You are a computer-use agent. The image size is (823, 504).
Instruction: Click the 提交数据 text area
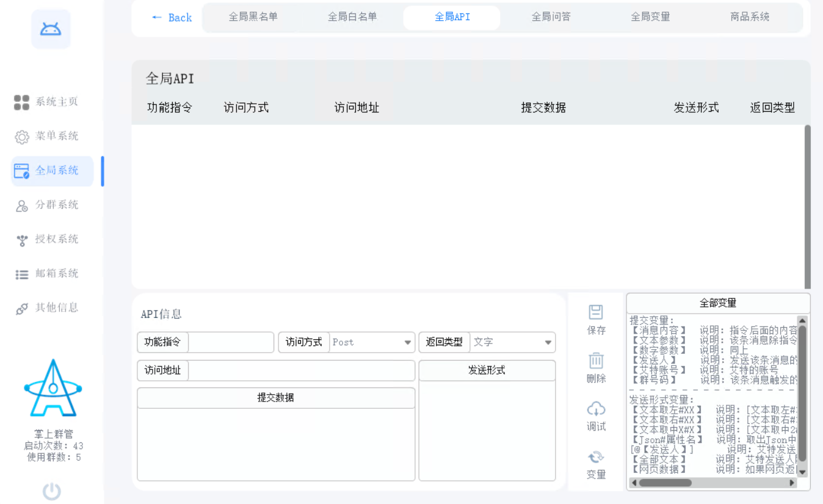click(x=276, y=444)
